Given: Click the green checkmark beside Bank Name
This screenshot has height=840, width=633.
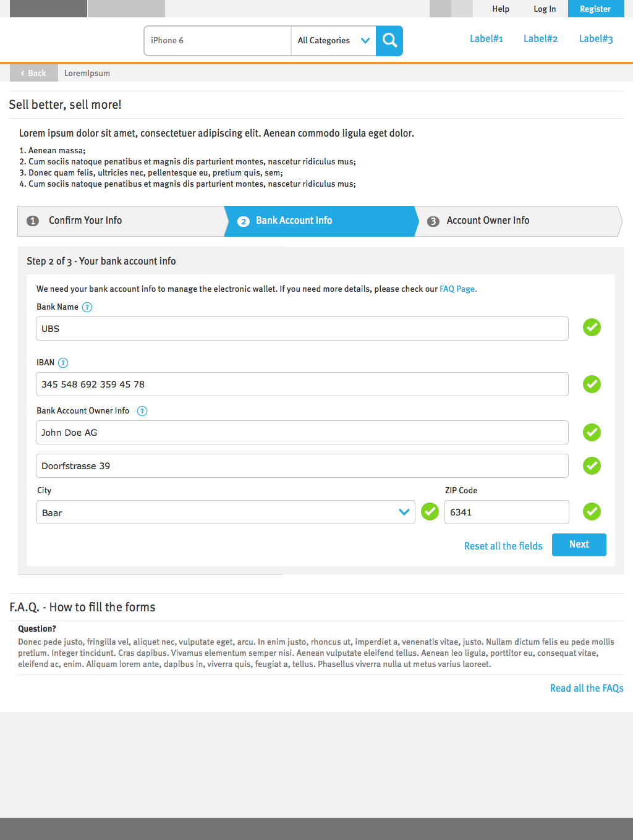Looking at the screenshot, I should click(592, 328).
